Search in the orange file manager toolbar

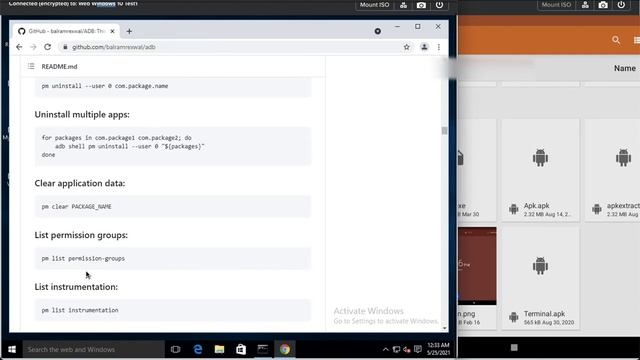click(x=616, y=40)
